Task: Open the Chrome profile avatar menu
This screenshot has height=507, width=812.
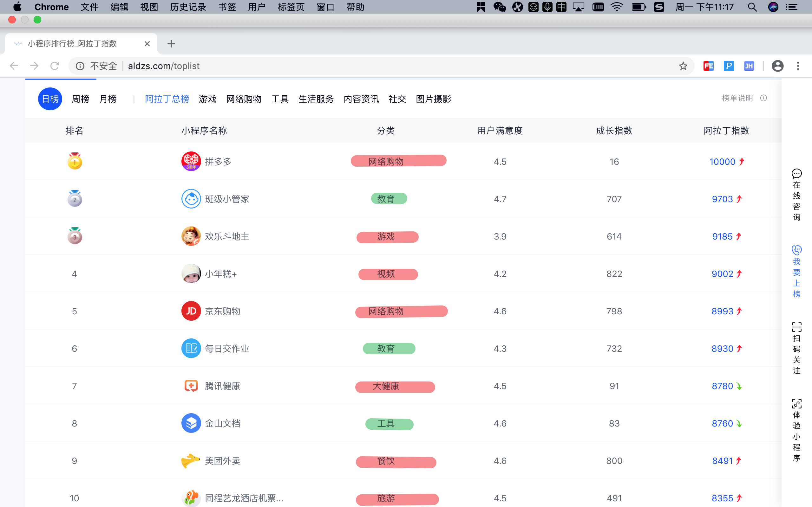Action: (x=777, y=66)
